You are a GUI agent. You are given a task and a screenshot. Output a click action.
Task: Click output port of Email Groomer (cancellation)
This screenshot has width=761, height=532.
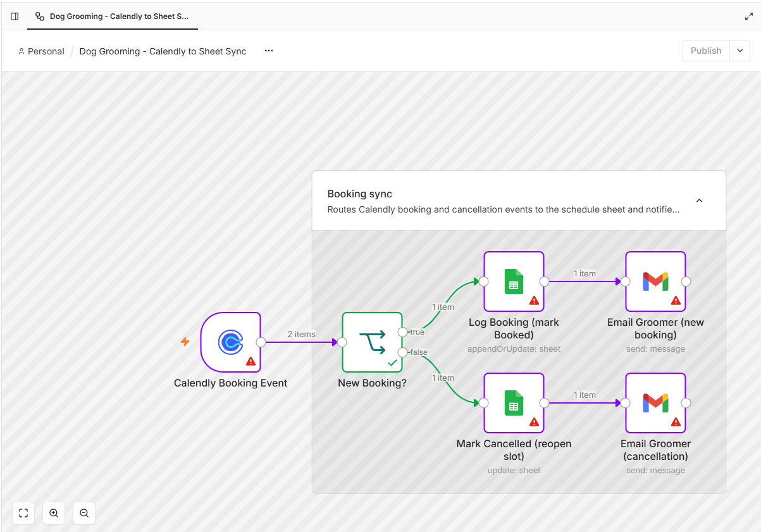coord(686,403)
